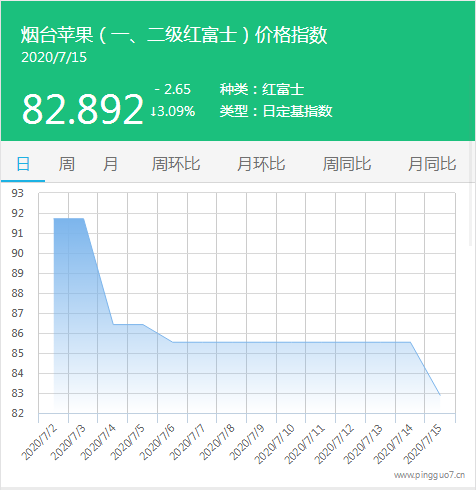Open the 周同比 tab
476x490 pixels.
point(347,164)
